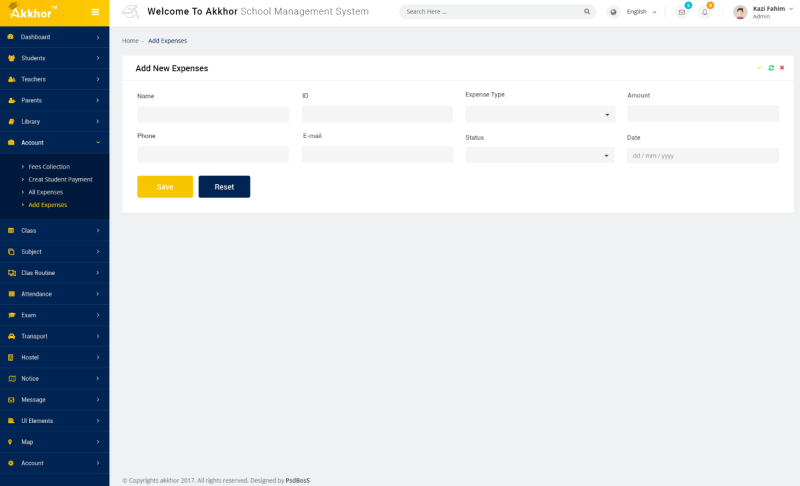Expand the English language selector

(x=641, y=12)
